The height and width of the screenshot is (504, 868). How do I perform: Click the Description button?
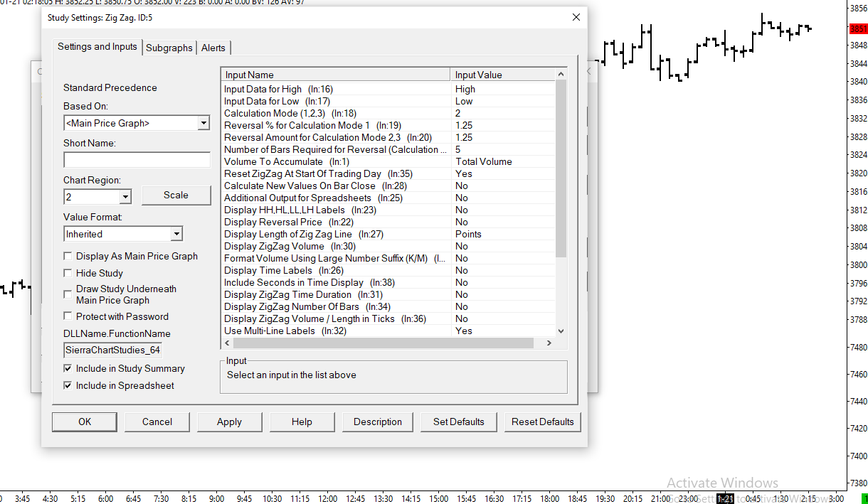click(378, 422)
